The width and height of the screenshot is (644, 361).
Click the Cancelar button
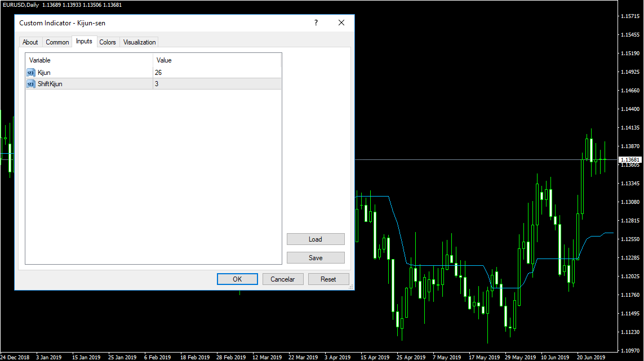pyautogui.click(x=283, y=279)
